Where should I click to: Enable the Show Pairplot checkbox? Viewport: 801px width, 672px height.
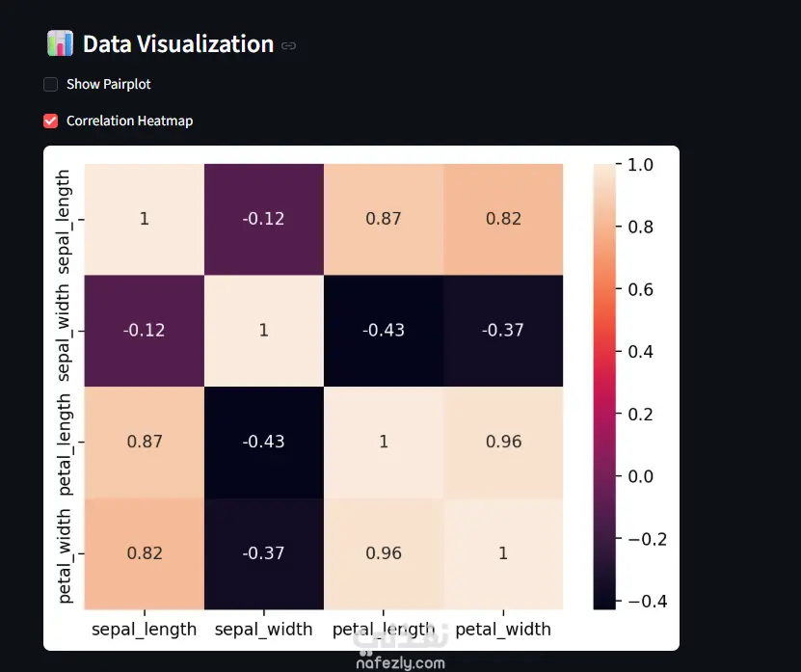tap(50, 84)
